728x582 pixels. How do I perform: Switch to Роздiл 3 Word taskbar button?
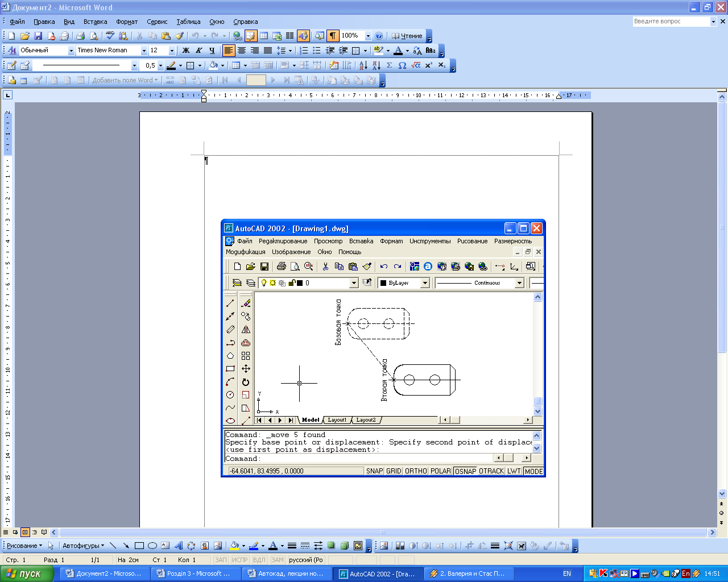point(197,573)
